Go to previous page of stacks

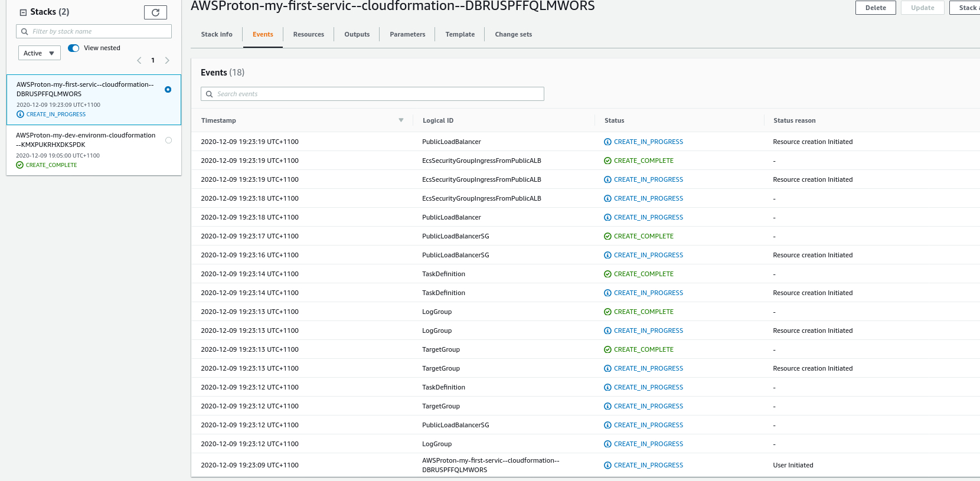139,60
